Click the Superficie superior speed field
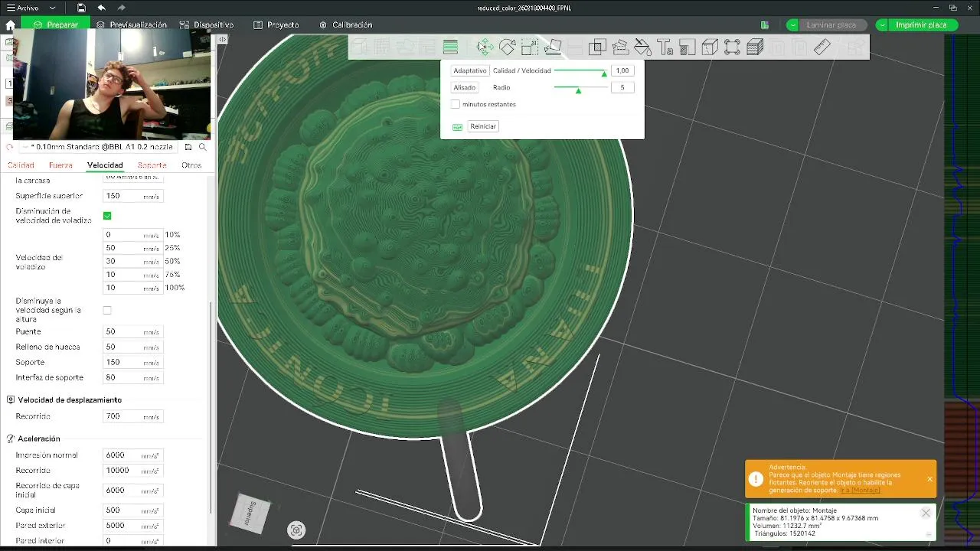The width and height of the screenshot is (980, 551). (133, 197)
